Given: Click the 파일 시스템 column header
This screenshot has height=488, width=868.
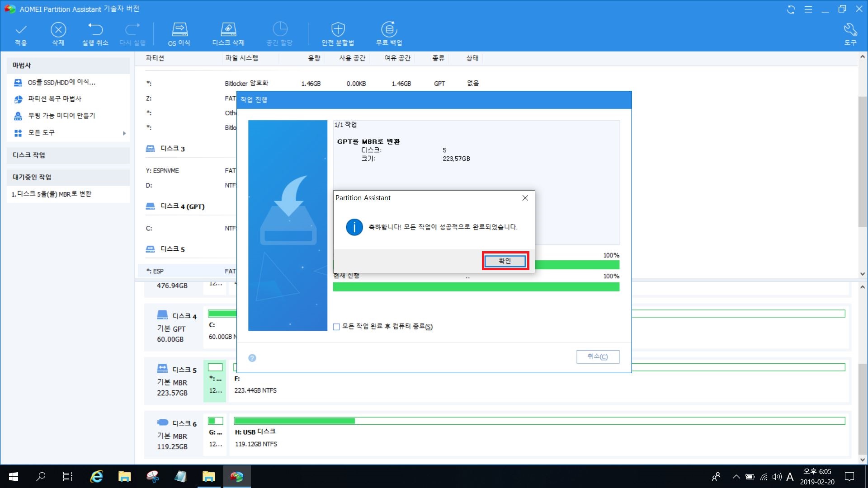Looking at the screenshot, I should (241, 58).
